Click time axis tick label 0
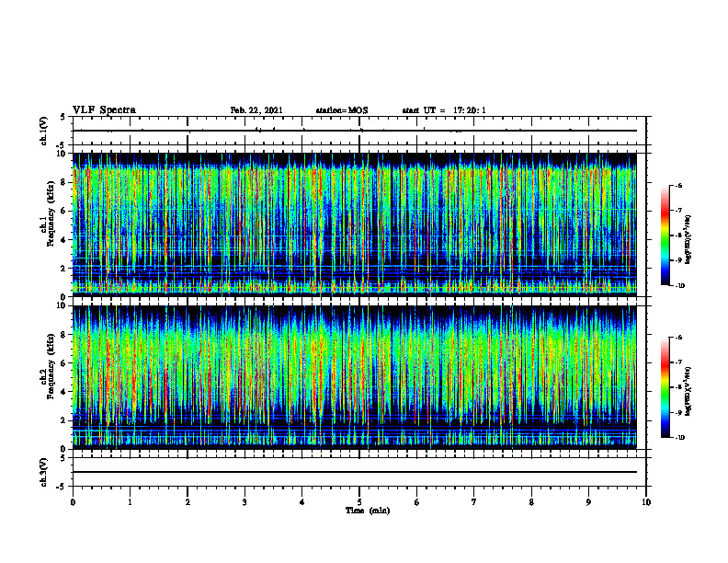The height and width of the screenshot is (563, 728). [x=73, y=502]
